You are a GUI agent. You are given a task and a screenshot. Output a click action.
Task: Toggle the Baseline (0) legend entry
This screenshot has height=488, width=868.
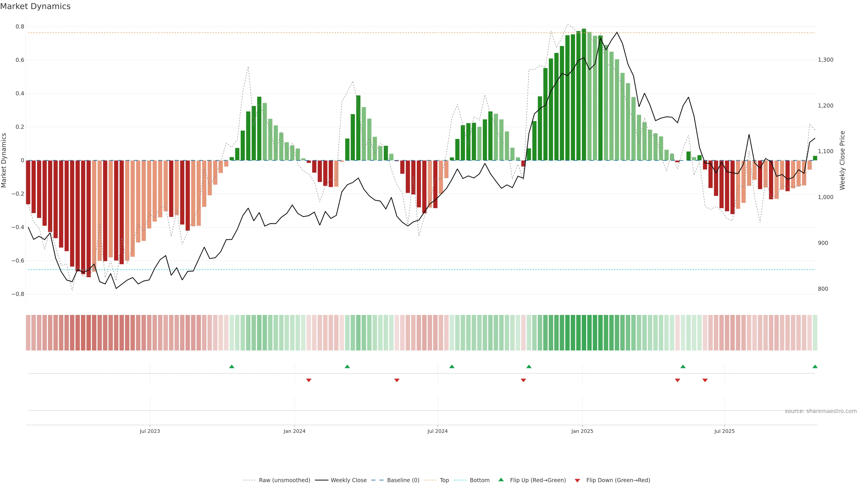tap(403, 480)
